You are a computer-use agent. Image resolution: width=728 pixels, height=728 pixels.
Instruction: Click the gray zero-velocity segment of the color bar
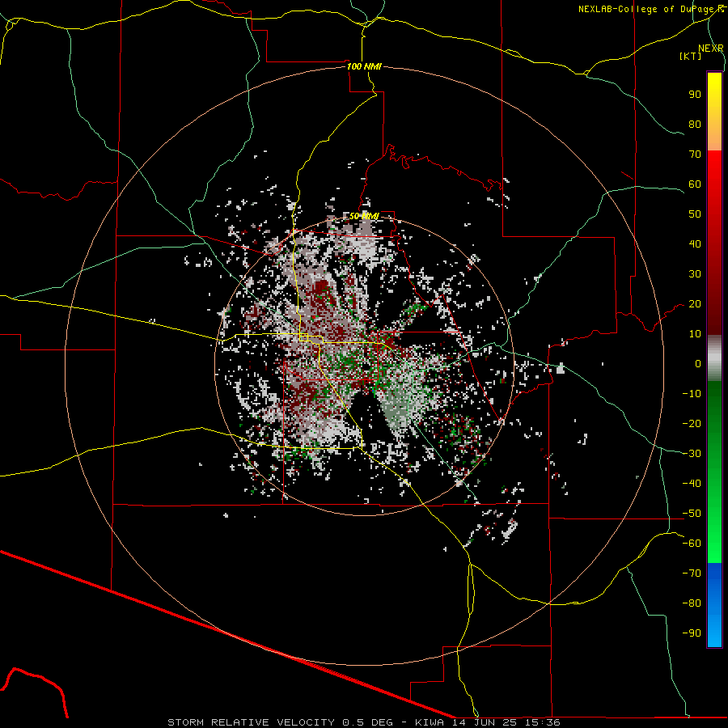714,358
